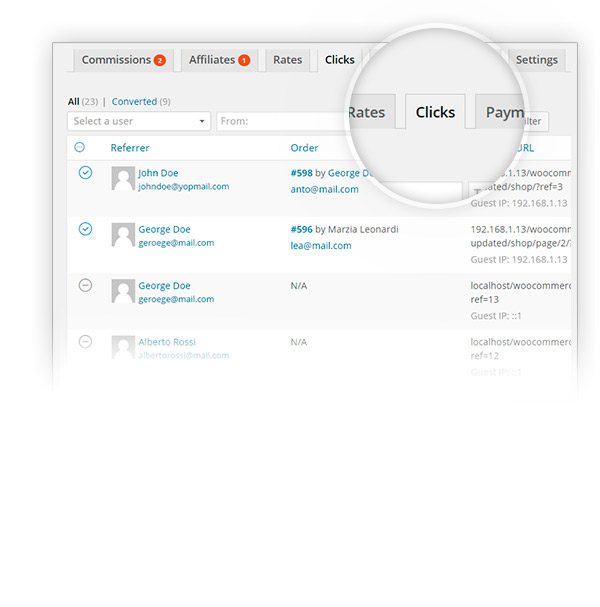This screenshot has height=607, width=600.
Task: Click N/A order in Alberto Rossi row
Action: coord(298,342)
